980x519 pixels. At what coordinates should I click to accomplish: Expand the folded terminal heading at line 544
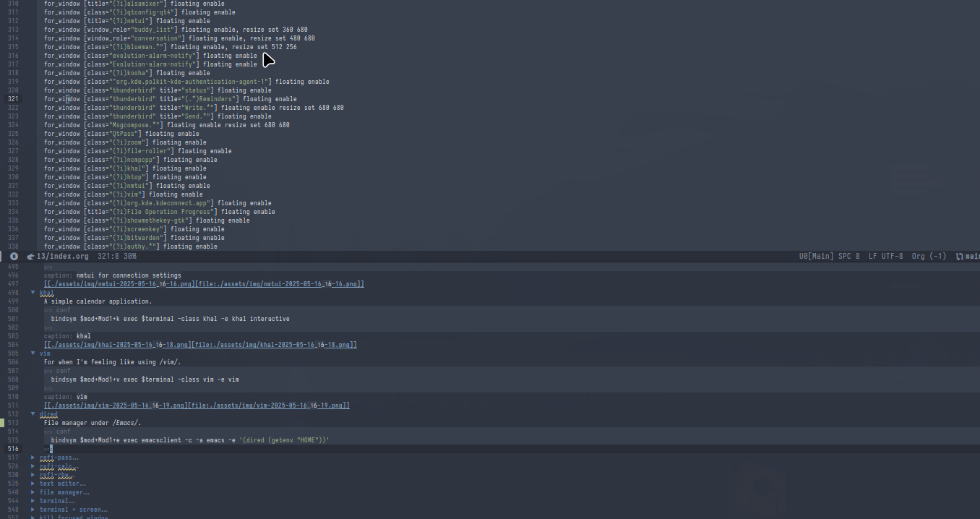coord(33,501)
